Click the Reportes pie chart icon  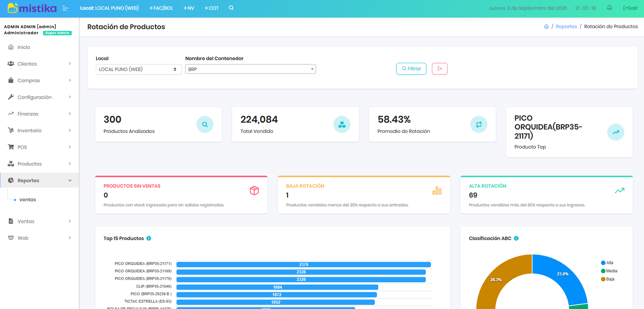(x=11, y=180)
